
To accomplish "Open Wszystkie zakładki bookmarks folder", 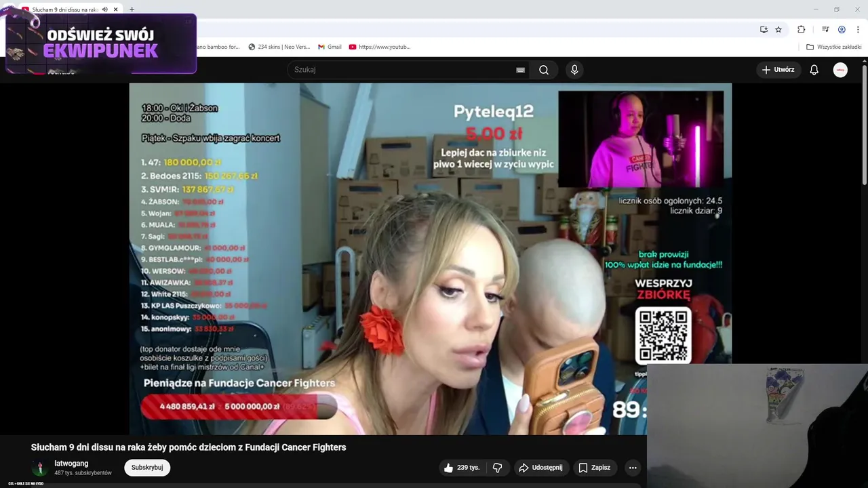I will point(833,47).
